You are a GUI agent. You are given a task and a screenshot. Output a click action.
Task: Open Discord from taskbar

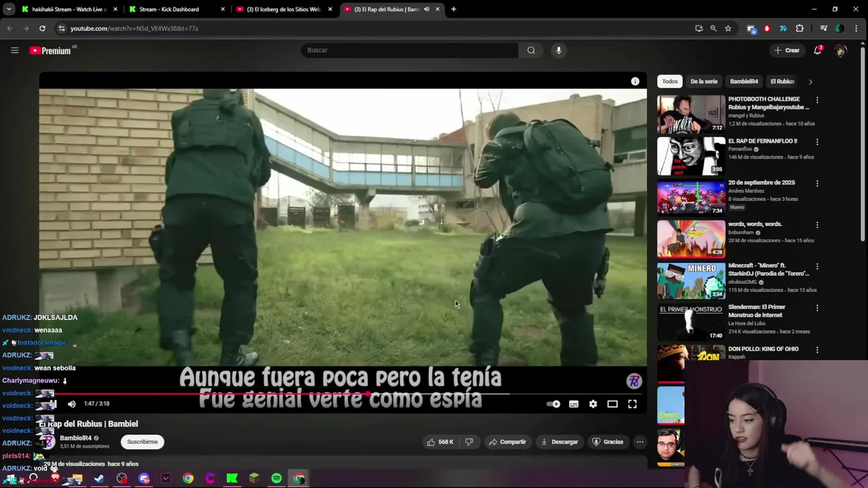pyautogui.click(x=144, y=479)
